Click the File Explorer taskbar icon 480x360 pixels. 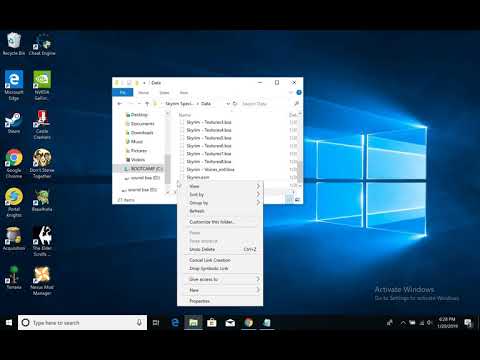tap(193, 323)
